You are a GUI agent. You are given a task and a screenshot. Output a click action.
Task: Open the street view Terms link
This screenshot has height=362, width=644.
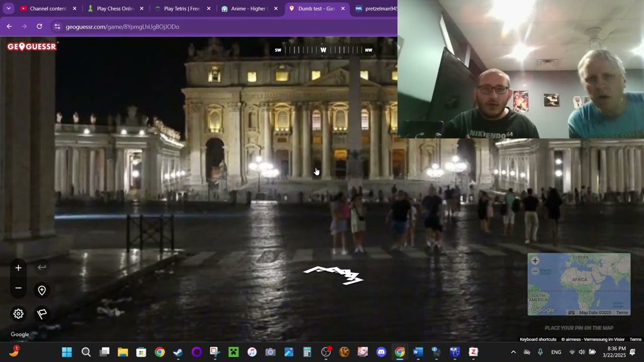pos(635,339)
